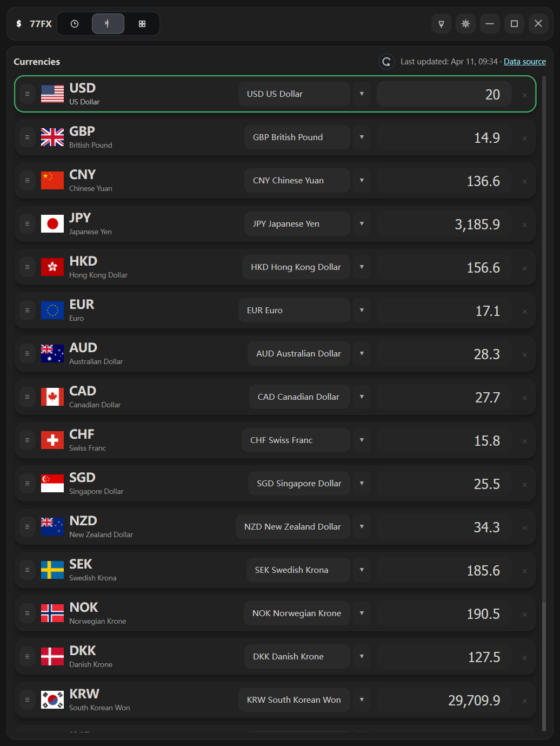Grab the drag handle on the EUR row
This screenshot has width=560, height=746.
26,310
